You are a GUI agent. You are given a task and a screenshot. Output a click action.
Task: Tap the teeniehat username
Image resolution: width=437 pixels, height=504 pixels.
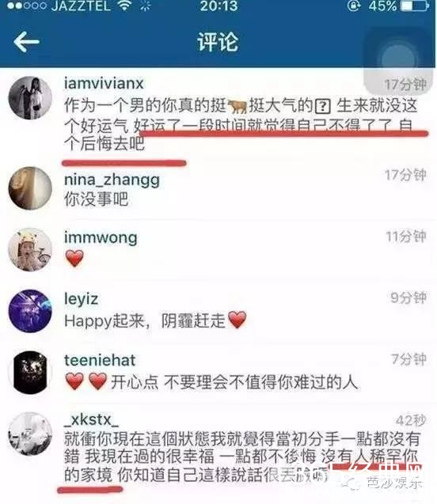(100, 360)
